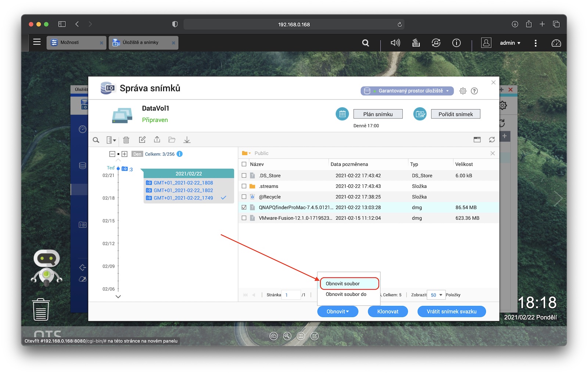This screenshot has height=374, width=588.
Task: Click the Pořídit snímek button
Action: tap(455, 114)
